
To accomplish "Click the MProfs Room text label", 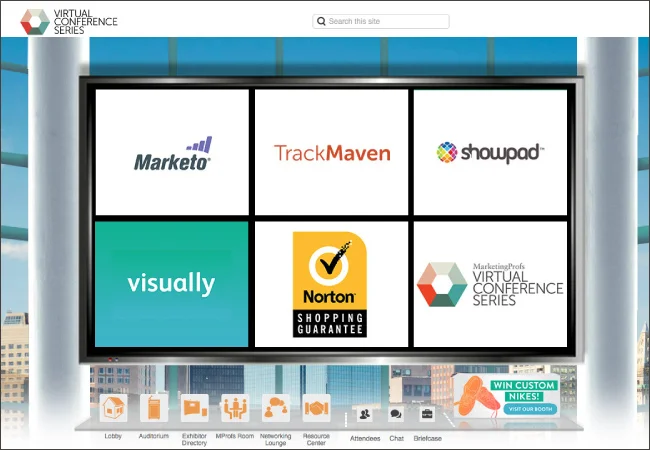I will click(235, 436).
